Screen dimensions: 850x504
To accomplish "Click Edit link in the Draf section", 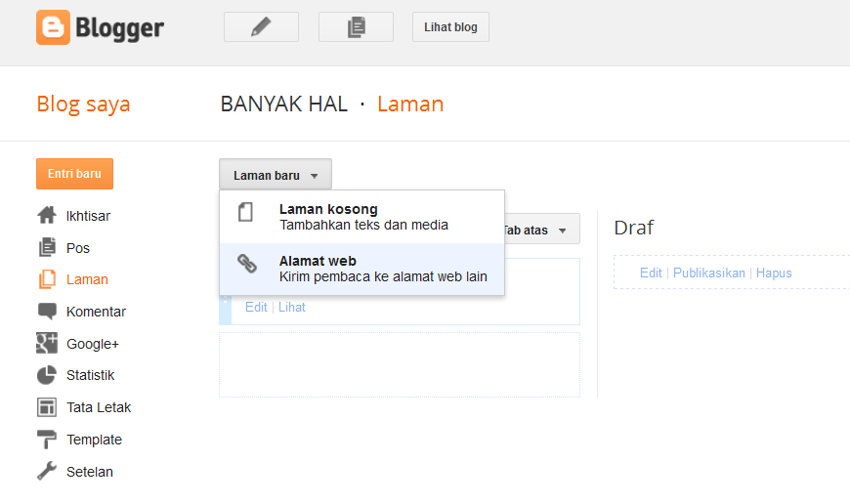I will [x=651, y=273].
